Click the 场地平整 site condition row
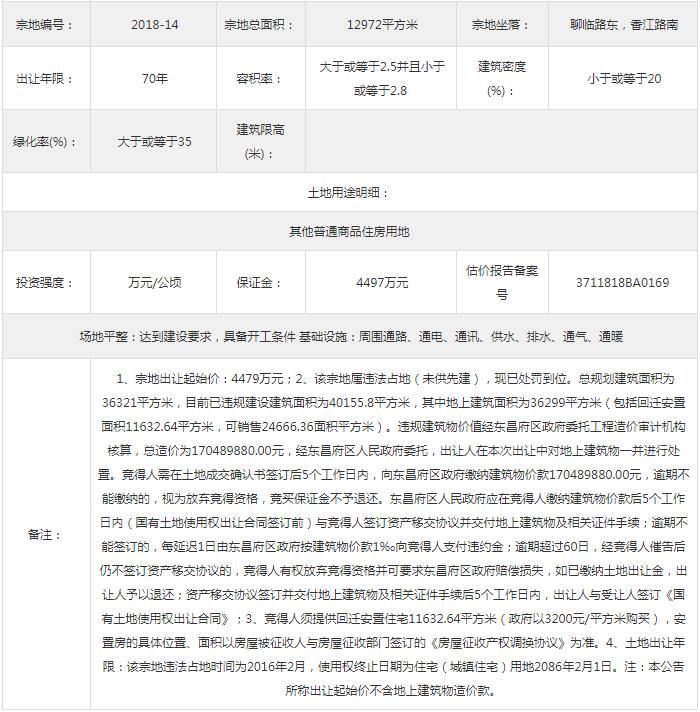700x712 pixels. tap(349, 337)
